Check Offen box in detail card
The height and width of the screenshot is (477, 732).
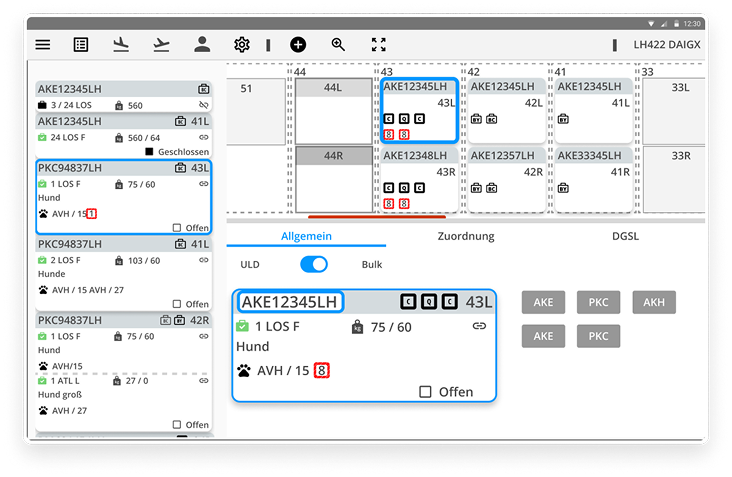pyautogui.click(x=425, y=391)
